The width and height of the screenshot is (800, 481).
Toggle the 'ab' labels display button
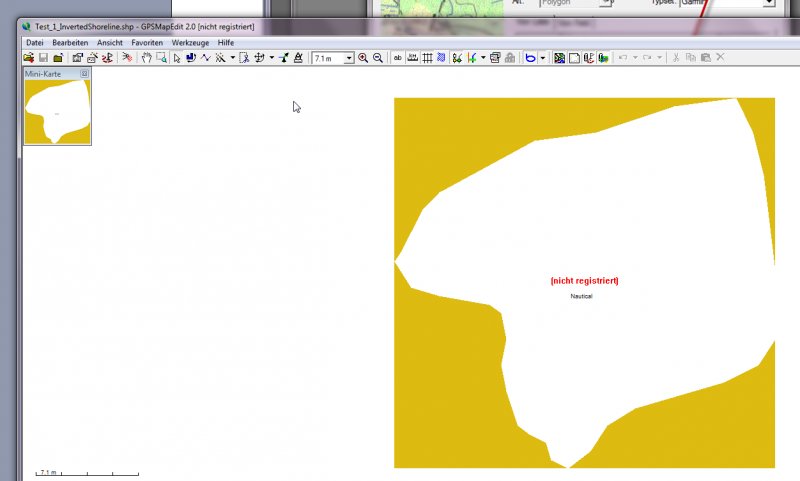tap(398, 58)
